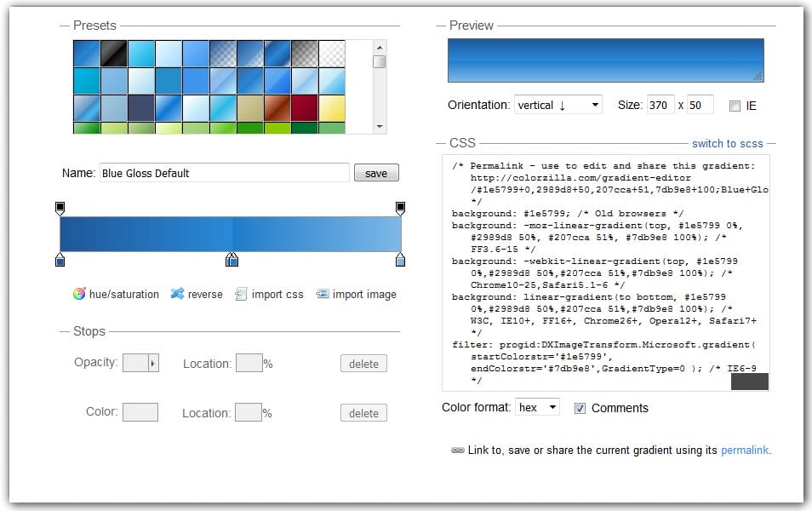The image size is (812, 511).
Task: Enable the IE checkbox
Action: (735, 106)
